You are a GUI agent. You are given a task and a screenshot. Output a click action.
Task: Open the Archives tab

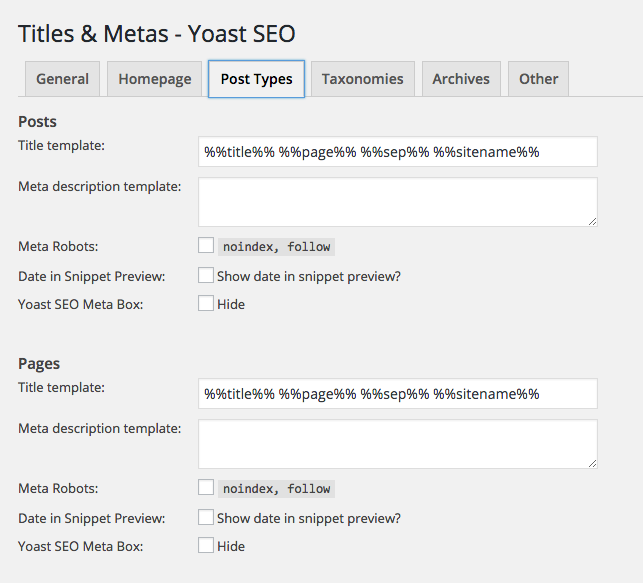click(461, 79)
